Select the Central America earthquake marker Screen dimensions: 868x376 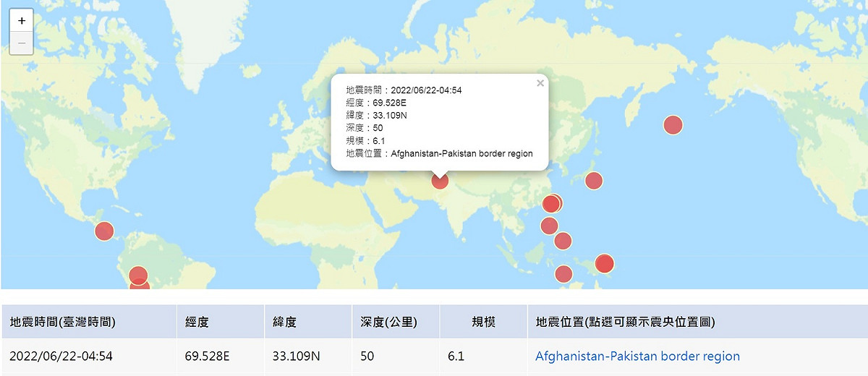tap(104, 231)
